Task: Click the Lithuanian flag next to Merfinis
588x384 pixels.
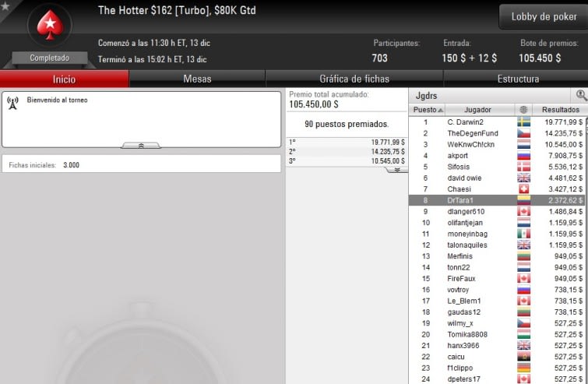Action: pyautogui.click(x=523, y=256)
